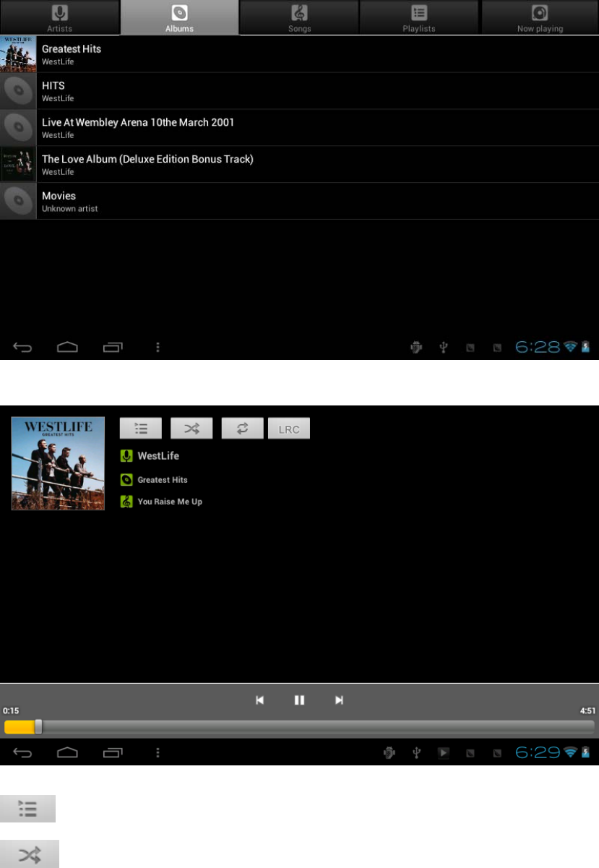Open Live At Wembley Arena album
The height and width of the screenshot is (868, 599).
299,128
